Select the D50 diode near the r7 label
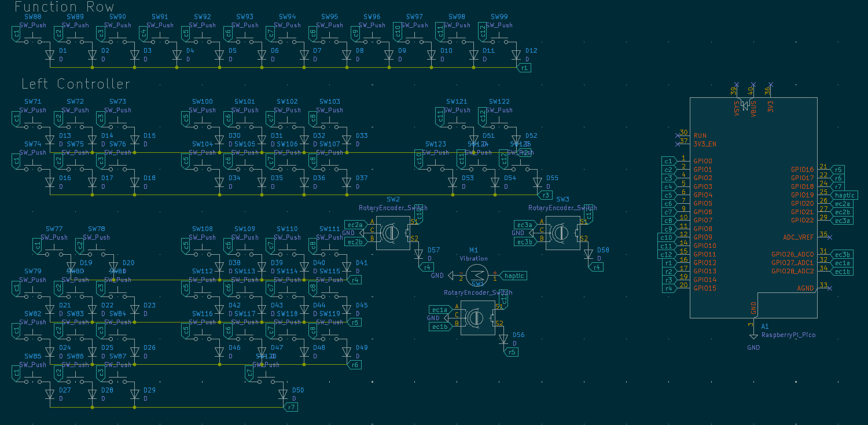The image size is (868, 425). click(x=283, y=394)
